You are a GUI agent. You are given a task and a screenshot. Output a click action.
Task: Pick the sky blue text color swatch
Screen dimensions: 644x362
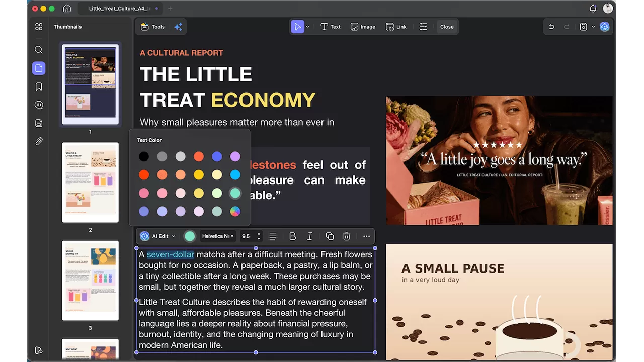click(x=235, y=175)
